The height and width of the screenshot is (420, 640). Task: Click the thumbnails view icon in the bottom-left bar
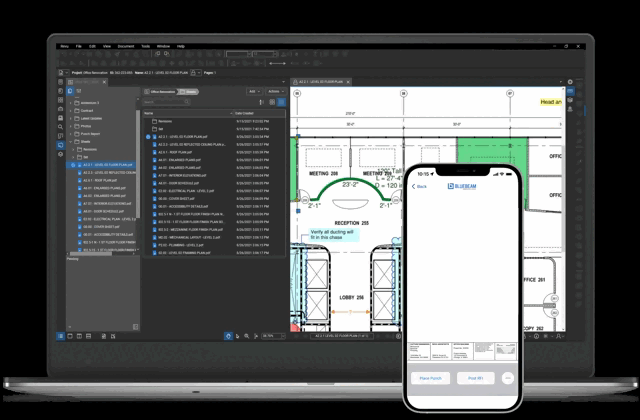[70, 336]
